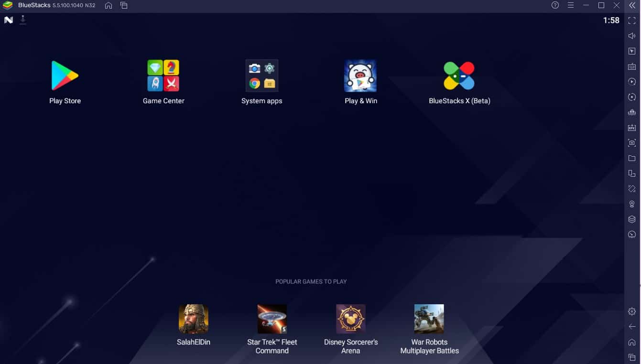Toggle the screen rotate icon
Image resolution: width=641 pixels, height=364 pixels.
632,189
